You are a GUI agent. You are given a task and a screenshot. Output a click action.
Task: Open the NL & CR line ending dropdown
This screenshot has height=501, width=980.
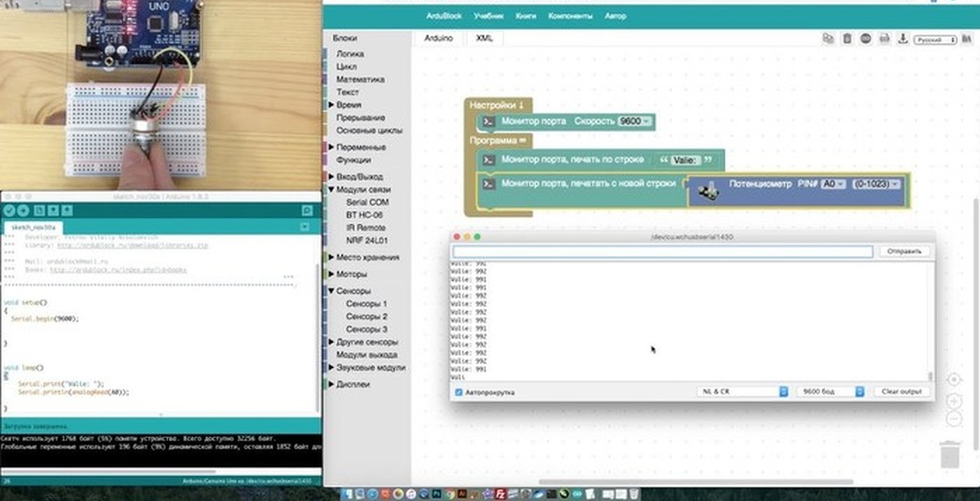(739, 391)
